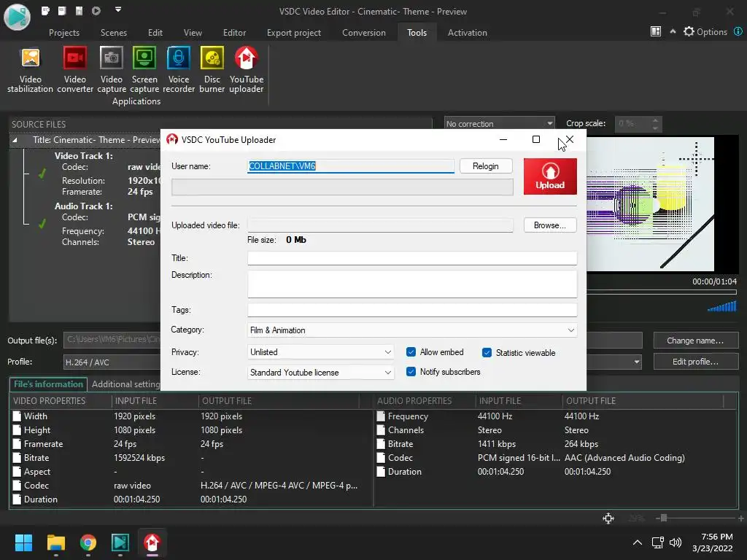Open the View ribbon tab

193,32
